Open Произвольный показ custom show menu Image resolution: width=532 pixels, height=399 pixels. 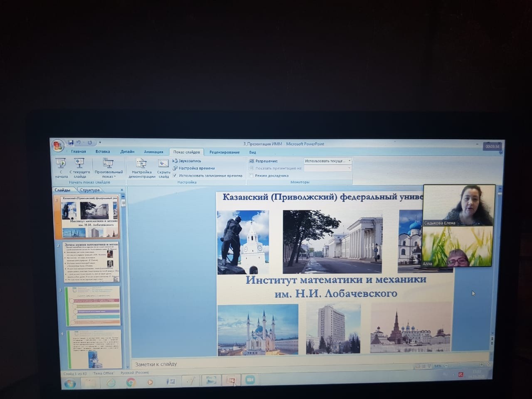click(x=108, y=168)
